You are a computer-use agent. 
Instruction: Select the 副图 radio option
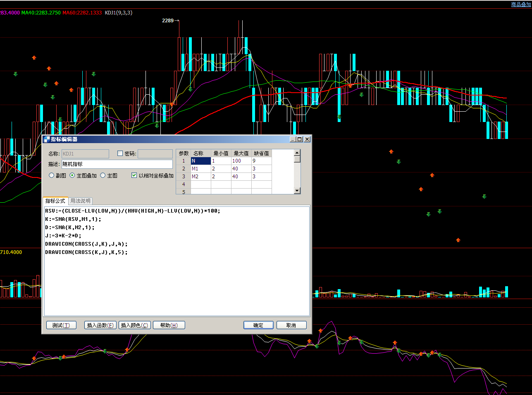pyautogui.click(x=52, y=175)
